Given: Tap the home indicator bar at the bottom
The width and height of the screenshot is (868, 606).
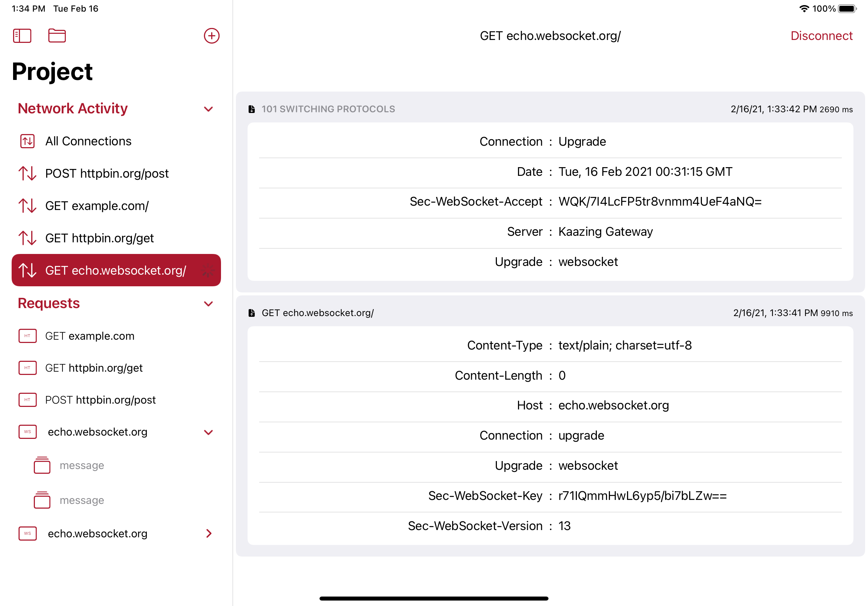Looking at the screenshot, I should click(434, 598).
